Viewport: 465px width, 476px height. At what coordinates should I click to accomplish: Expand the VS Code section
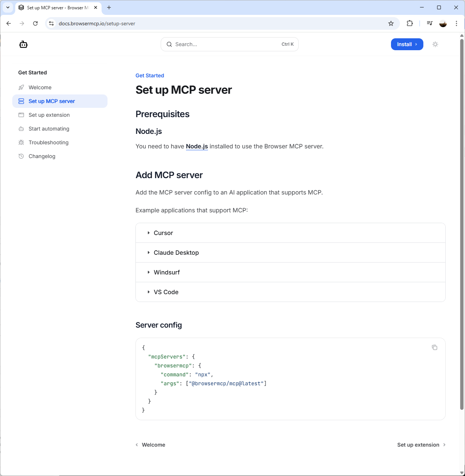166,292
